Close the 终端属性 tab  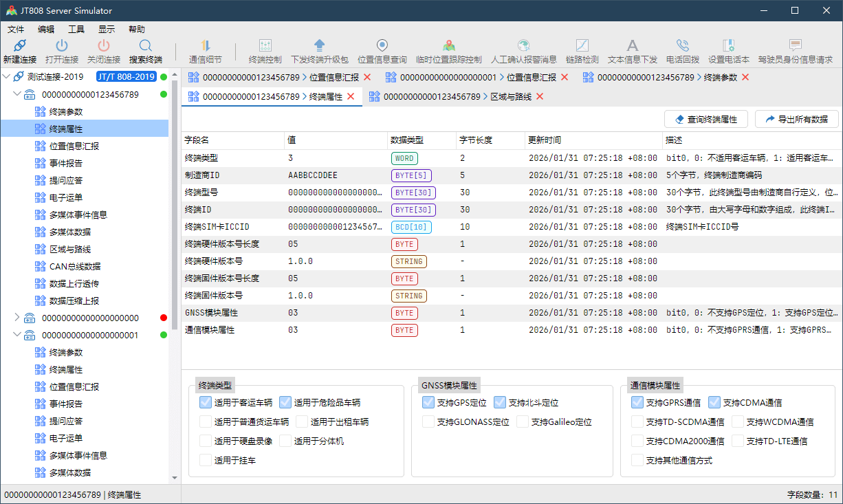(x=351, y=97)
